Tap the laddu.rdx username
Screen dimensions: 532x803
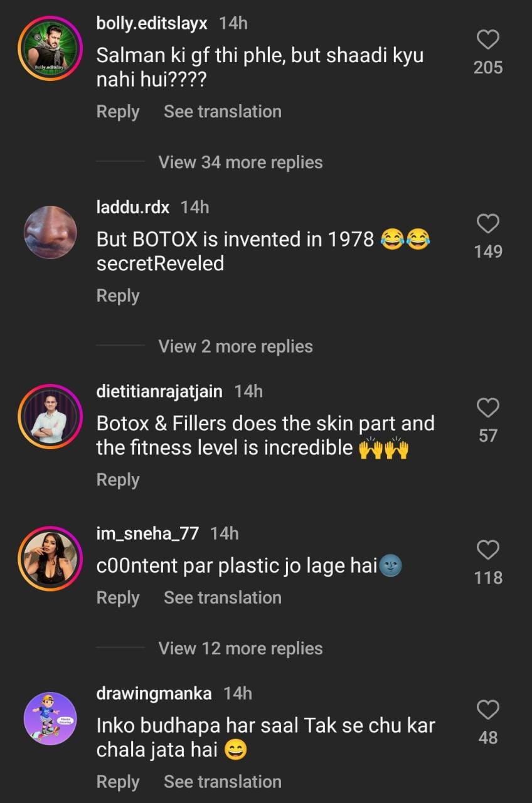(133, 206)
